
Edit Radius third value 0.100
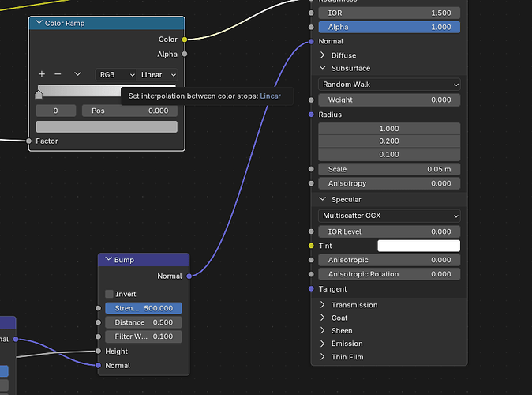(389, 155)
